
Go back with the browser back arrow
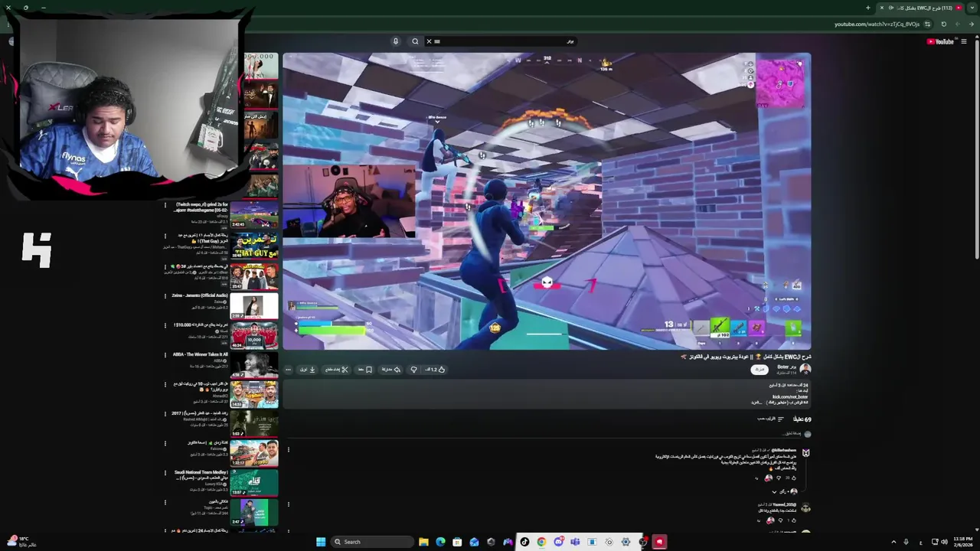pyautogui.click(x=972, y=24)
